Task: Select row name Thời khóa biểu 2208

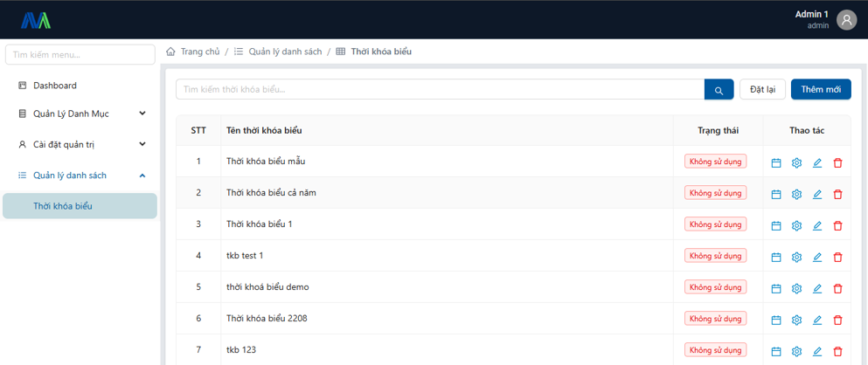Action: point(267,319)
